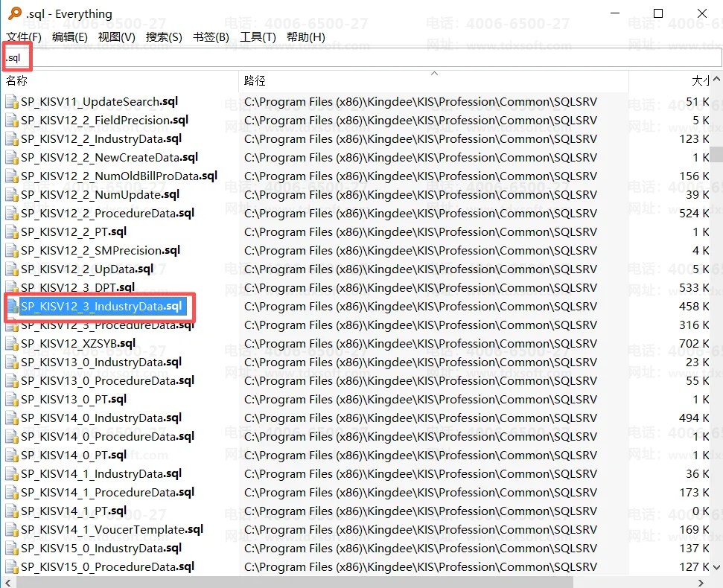The height and width of the screenshot is (588, 723).
Task: Open the 书签(B) menu
Action: (x=211, y=36)
